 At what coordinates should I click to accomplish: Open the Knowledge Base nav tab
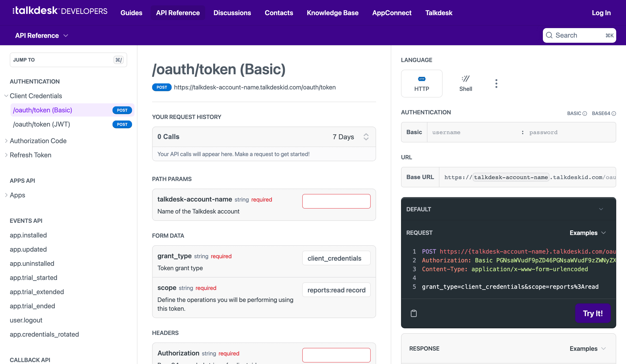pos(332,13)
